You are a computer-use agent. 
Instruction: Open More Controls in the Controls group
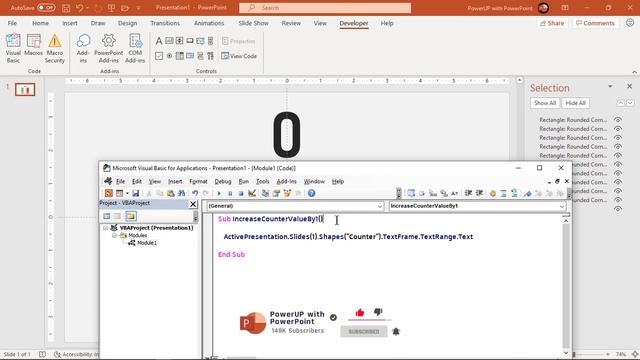[211, 56]
